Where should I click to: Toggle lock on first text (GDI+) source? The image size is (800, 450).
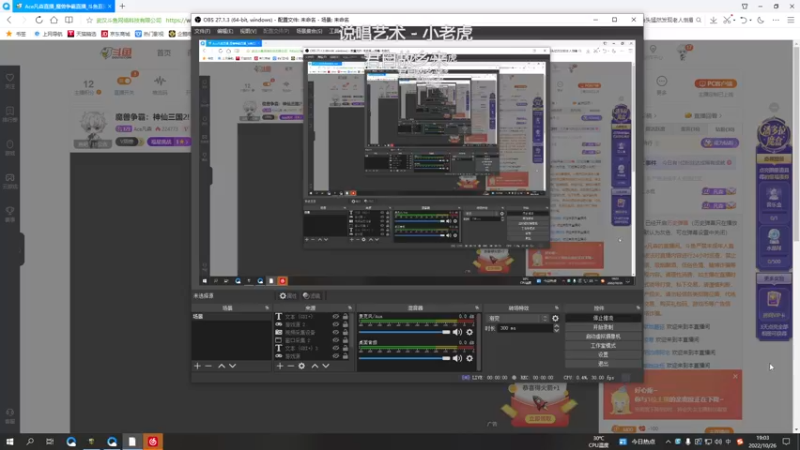tap(345, 316)
